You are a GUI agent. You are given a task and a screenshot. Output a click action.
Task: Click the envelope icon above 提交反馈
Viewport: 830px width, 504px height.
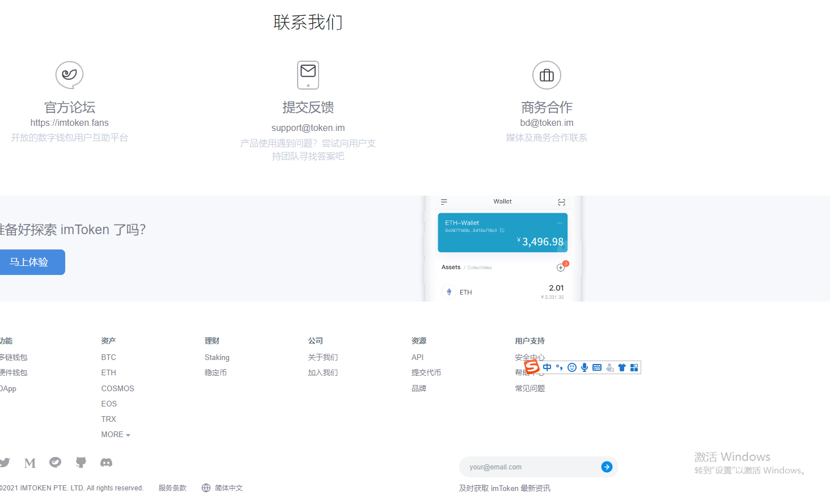pos(308,75)
